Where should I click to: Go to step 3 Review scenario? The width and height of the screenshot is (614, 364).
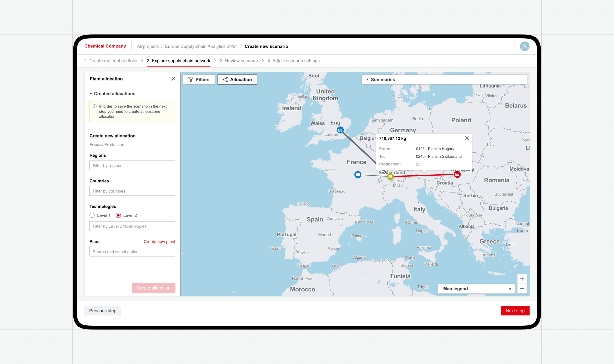(238, 61)
